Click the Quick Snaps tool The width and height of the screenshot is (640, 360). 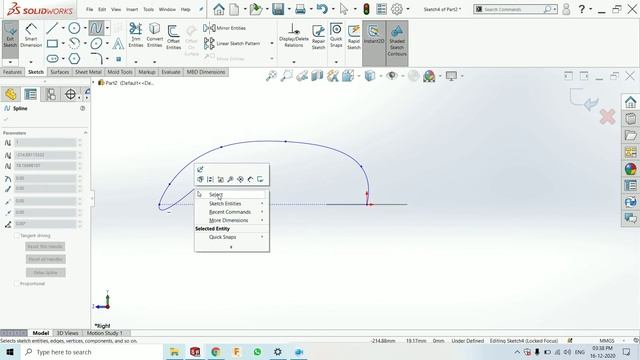[x=336, y=35]
